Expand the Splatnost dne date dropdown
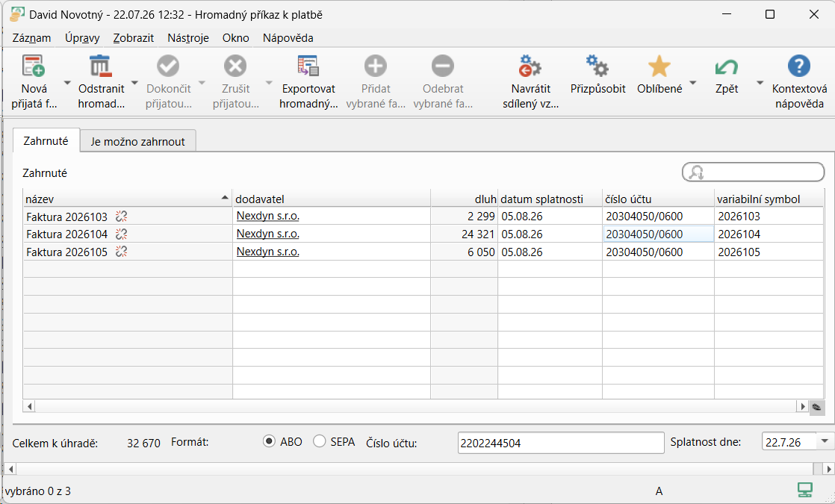835x504 pixels. 825,441
